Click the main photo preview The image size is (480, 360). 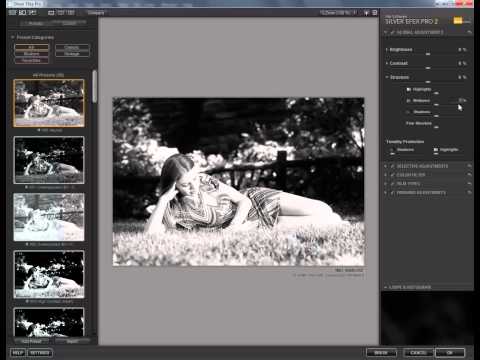click(x=238, y=182)
